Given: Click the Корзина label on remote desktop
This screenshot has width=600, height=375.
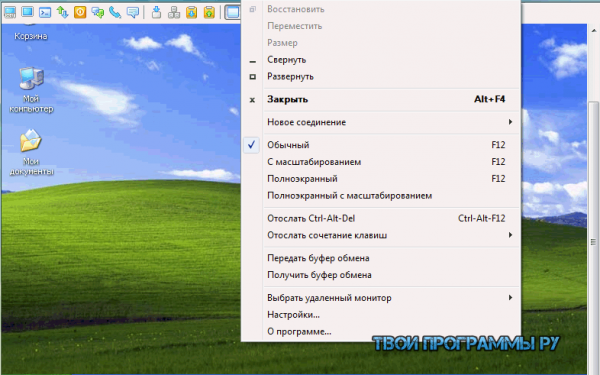Looking at the screenshot, I should click(x=31, y=36).
